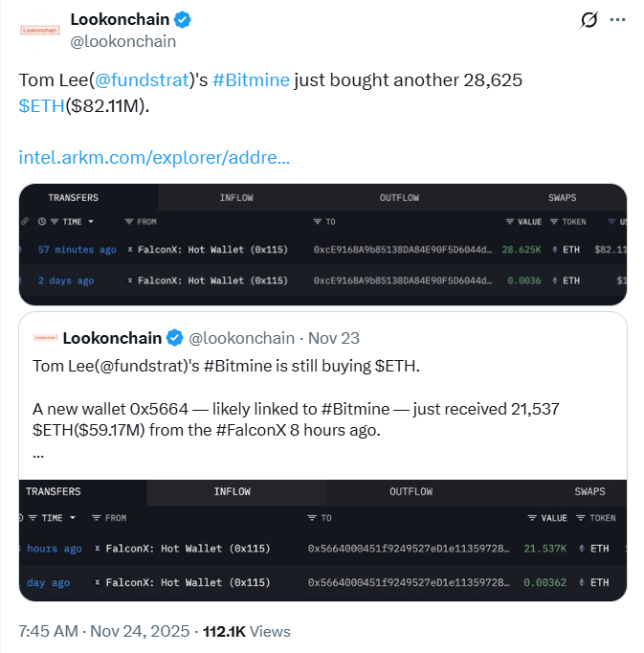Click the $ETH cashtag link
The height and width of the screenshot is (653, 644).
pos(41,104)
